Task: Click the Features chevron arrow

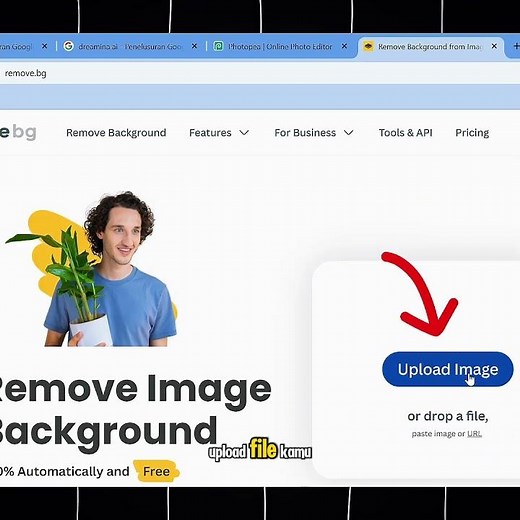Action: pos(244,133)
